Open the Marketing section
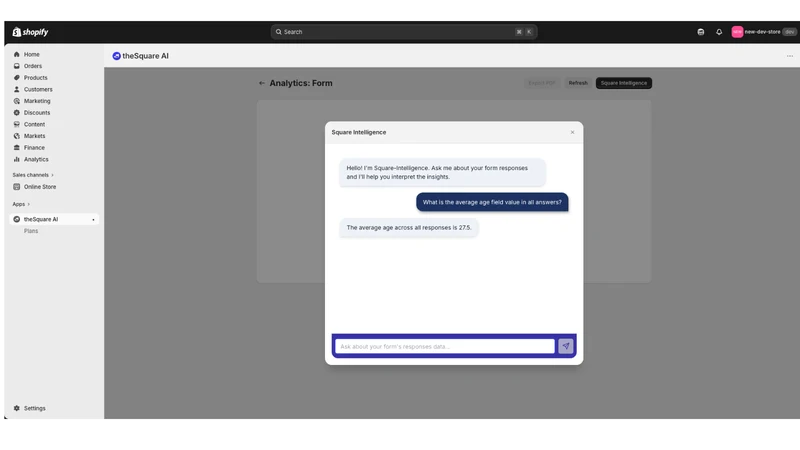800x450 pixels. pos(37,101)
